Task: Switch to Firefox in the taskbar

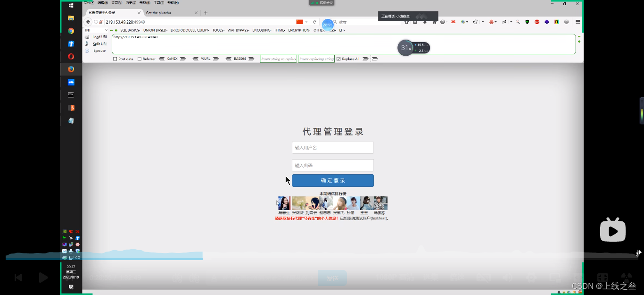Action: pyautogui.click(x=71, y=69)
